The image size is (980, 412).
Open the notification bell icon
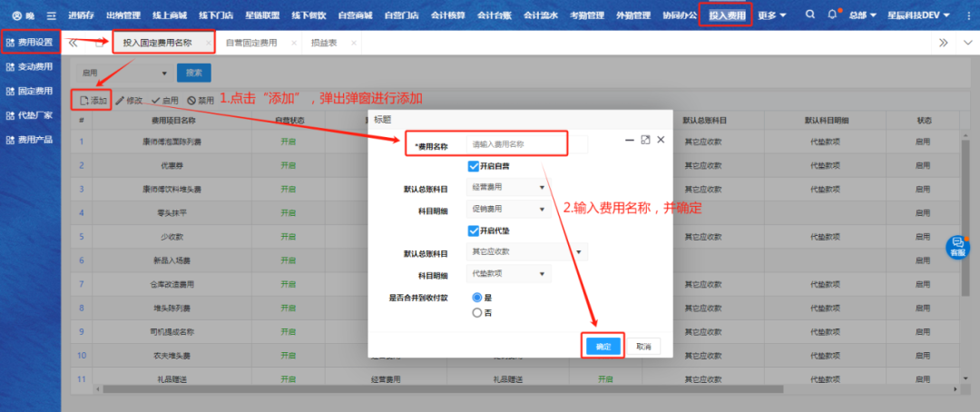[x=833, y=15]
